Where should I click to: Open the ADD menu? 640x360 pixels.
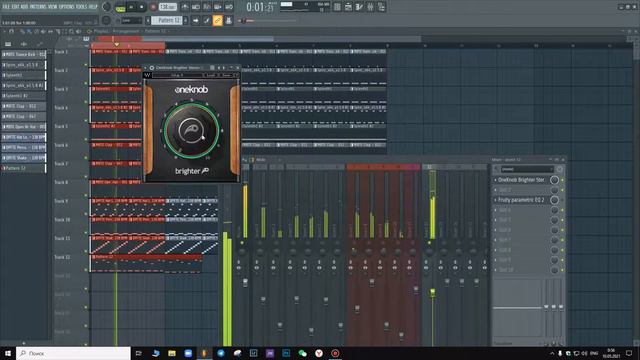(24, 7)
